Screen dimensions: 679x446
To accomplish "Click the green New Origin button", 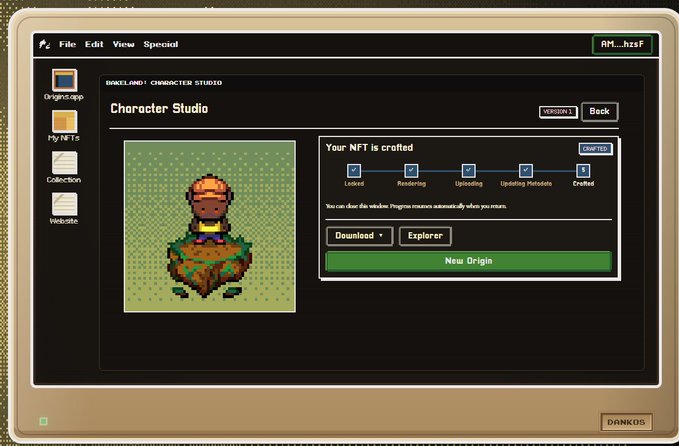I will [468, 261].
